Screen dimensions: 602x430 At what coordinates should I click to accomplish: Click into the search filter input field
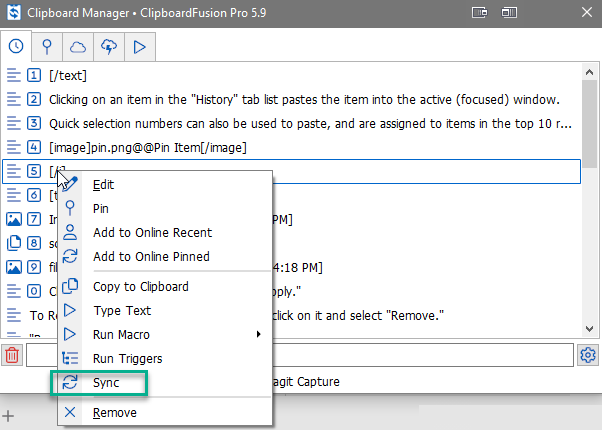tap(300, 355)
